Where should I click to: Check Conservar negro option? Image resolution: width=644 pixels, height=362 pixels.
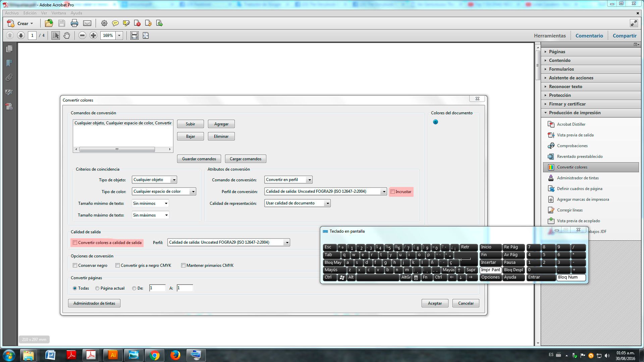pyautogui.click(x=75, y=265)
